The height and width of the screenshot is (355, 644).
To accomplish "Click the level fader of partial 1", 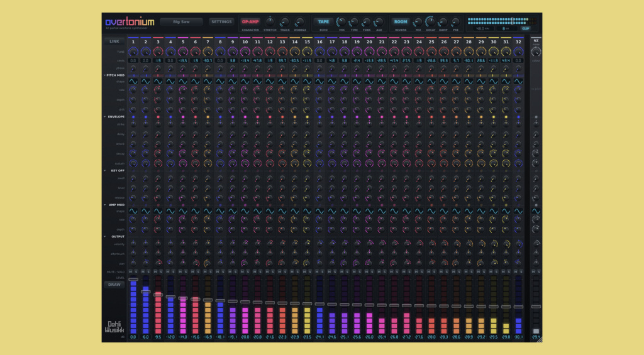I will (x=133, y=280).
